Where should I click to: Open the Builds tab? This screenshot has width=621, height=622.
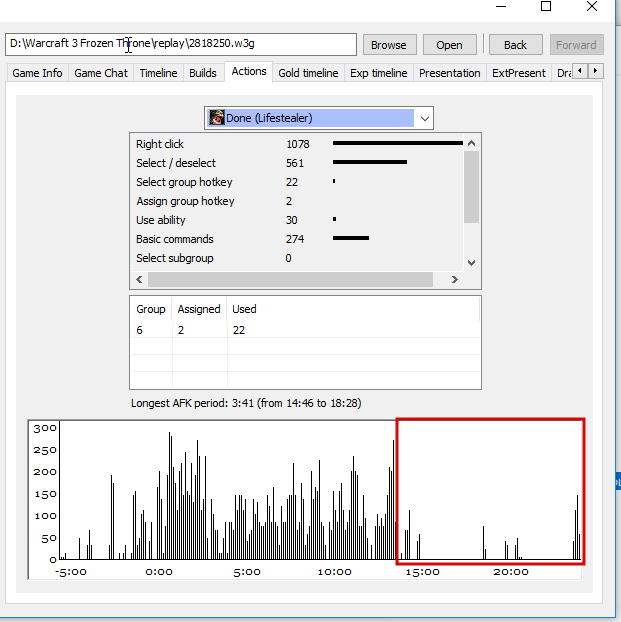pos(203,73)
